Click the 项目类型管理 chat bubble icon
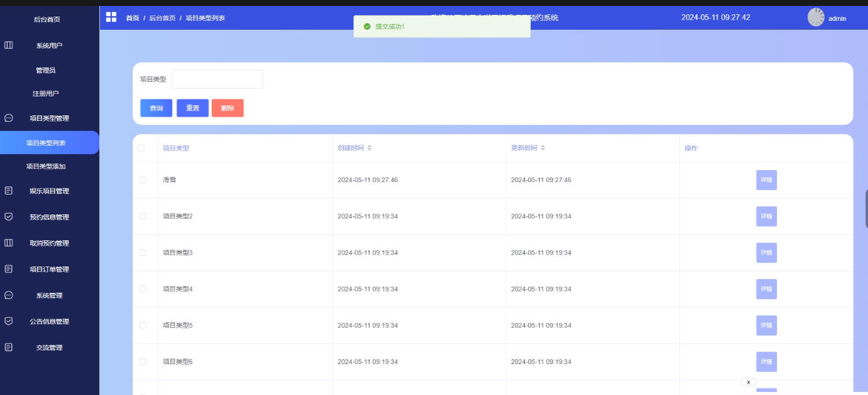 (8, 118)
